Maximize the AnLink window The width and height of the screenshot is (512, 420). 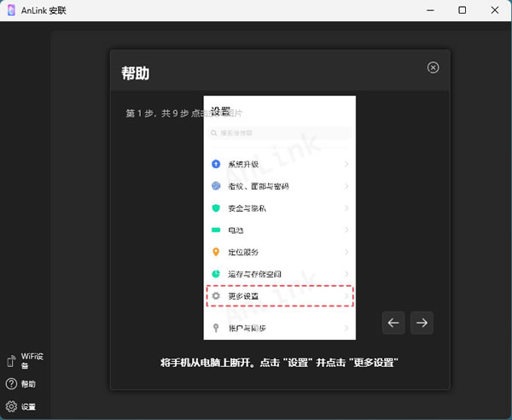(x=462, y=10)
